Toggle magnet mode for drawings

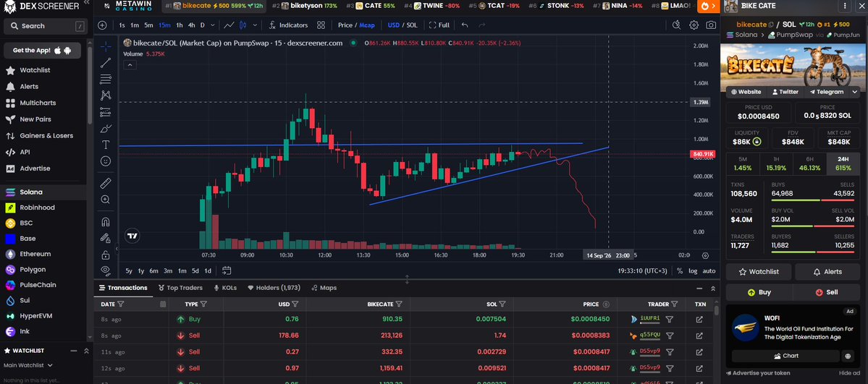(106, 222)
